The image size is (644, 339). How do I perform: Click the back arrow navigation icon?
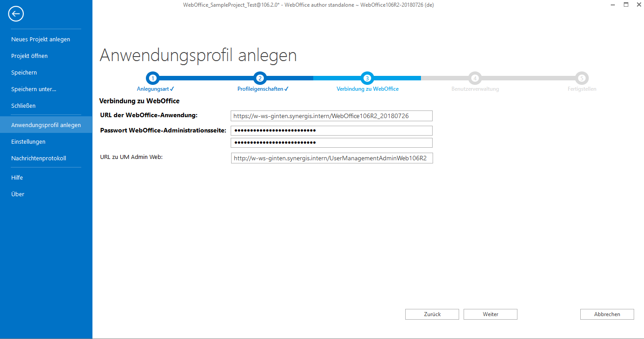point(16,13)
